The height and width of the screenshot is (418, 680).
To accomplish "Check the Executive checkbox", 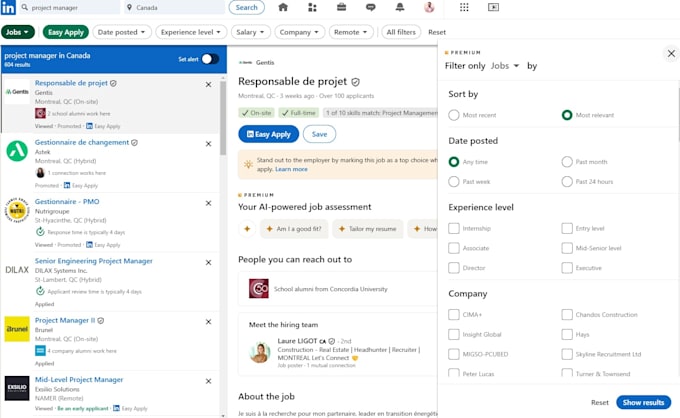I will pyautogui.click(x=567, y=268).
